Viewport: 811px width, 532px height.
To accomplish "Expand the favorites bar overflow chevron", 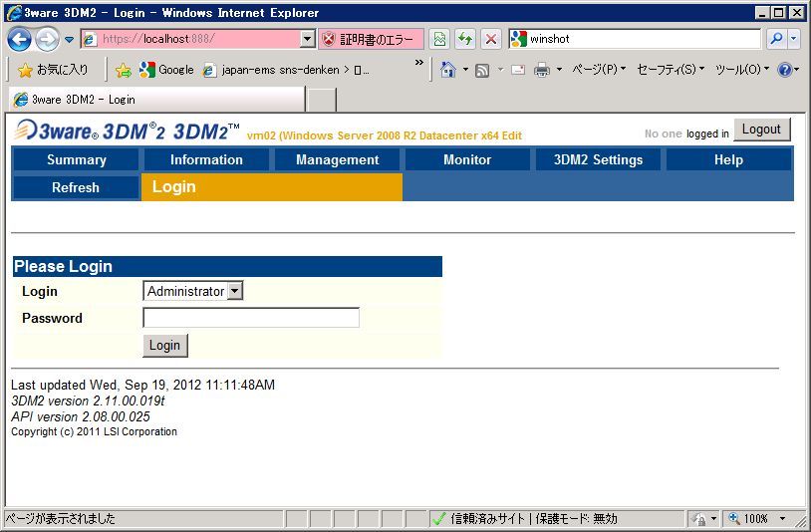I will tap(418, 63).
